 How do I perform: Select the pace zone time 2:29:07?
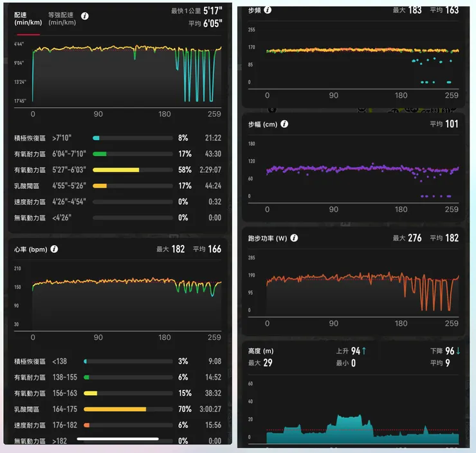[x=210, y=170]
